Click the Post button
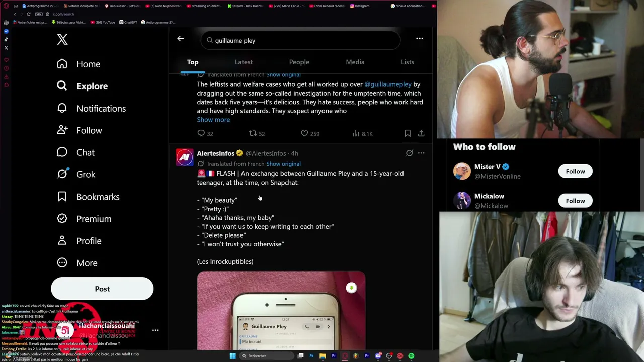 102,289
